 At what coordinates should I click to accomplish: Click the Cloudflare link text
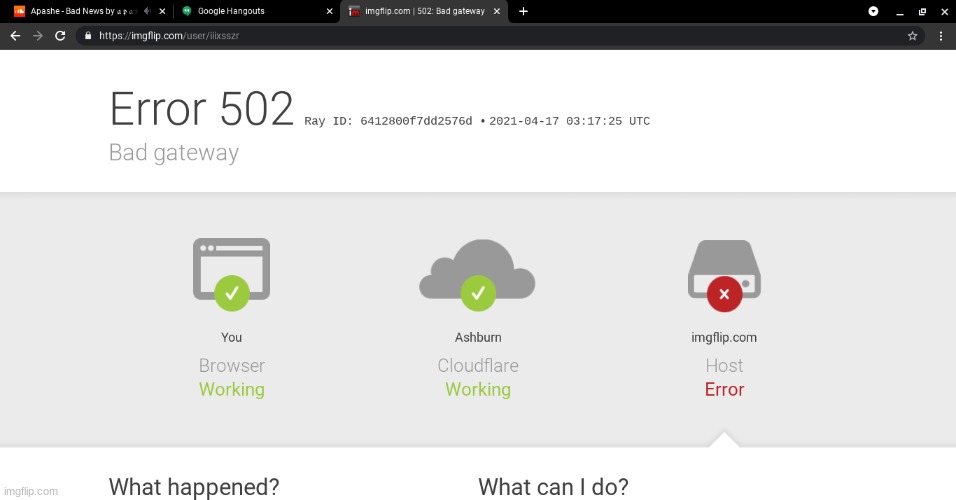pyautogui.click(x=477, y=366)
